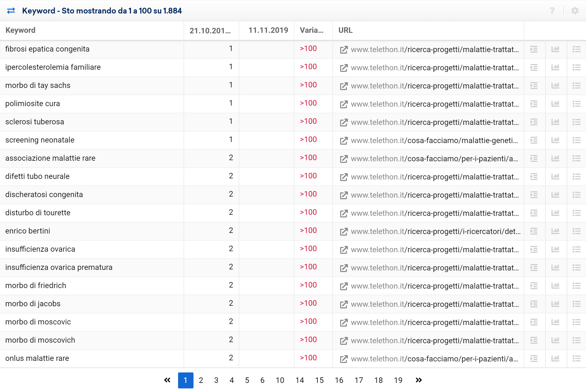Go to first page with double left arrows
Viewport: 586px width, 392px height.
(167, 380)
